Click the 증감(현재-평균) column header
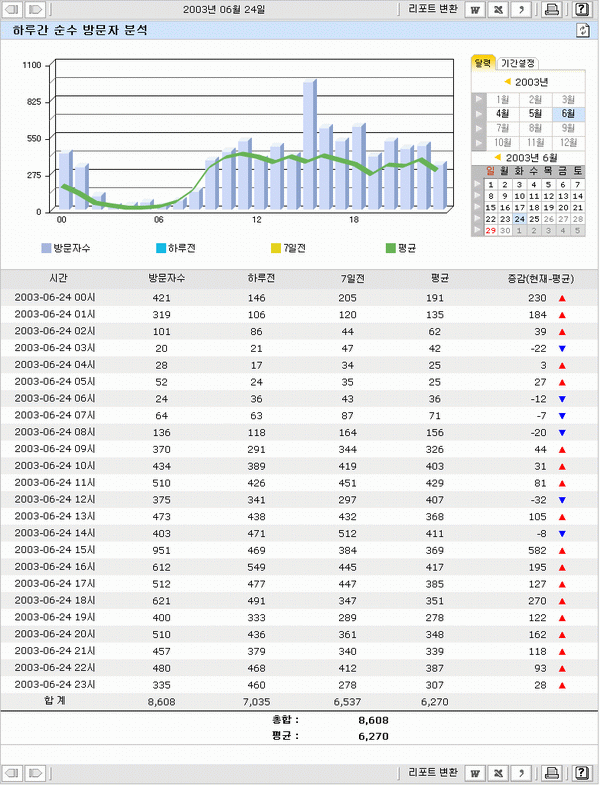Viewport: 600px width, 785px height. [x=541, y=279]
